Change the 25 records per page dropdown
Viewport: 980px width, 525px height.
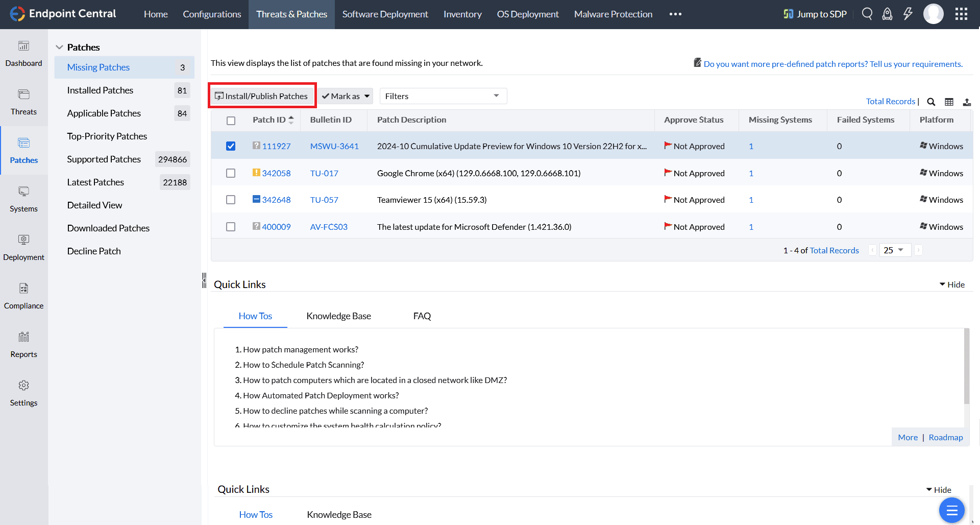click(894, 250)
